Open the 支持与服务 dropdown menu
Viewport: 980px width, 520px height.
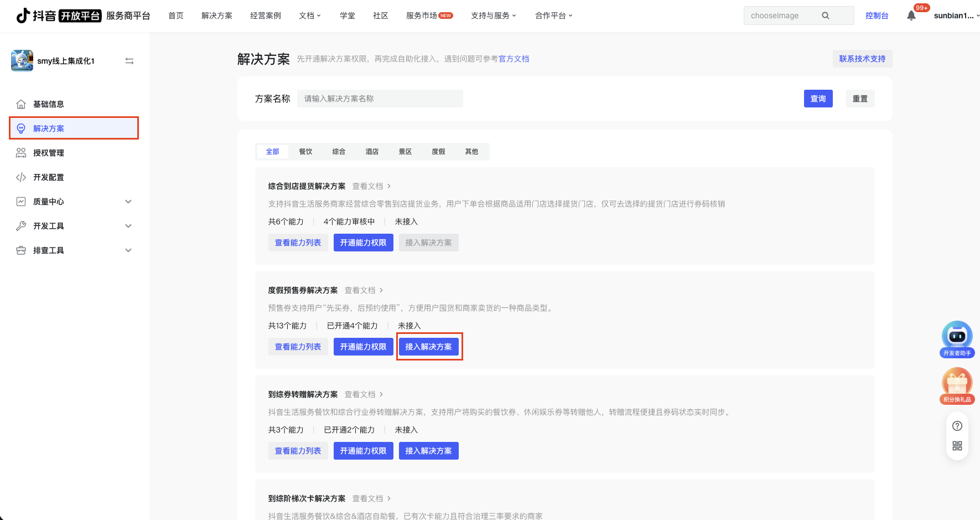[493, 16]
